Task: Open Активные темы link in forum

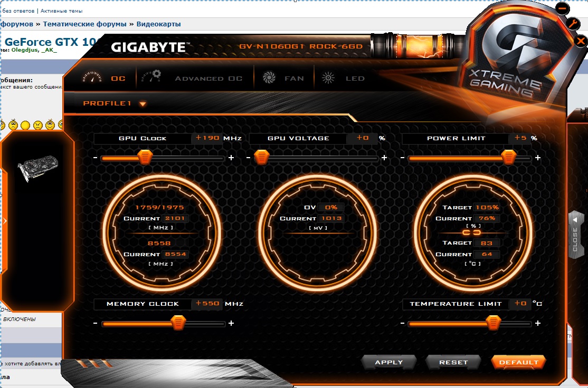Action: click(x=61, y=11)
